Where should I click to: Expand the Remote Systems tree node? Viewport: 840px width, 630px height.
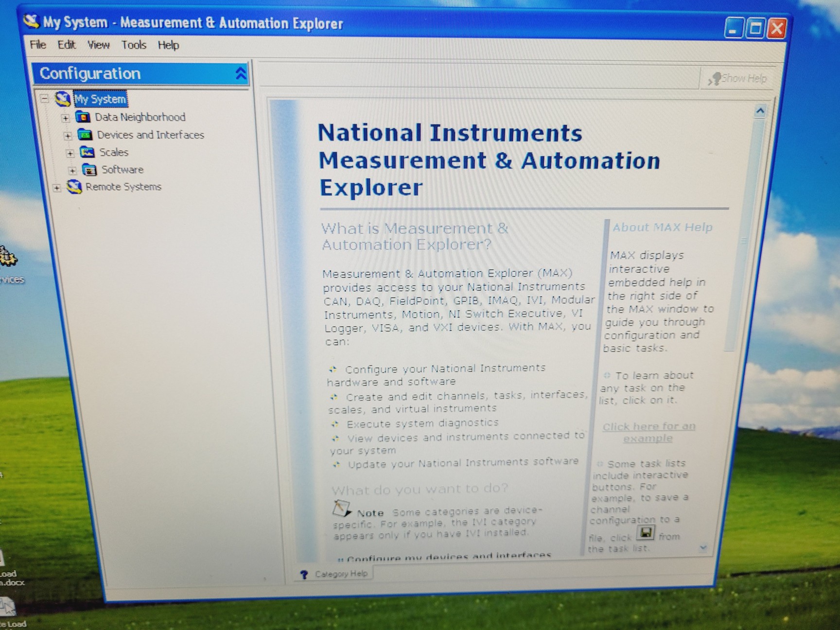coord(57,188)
